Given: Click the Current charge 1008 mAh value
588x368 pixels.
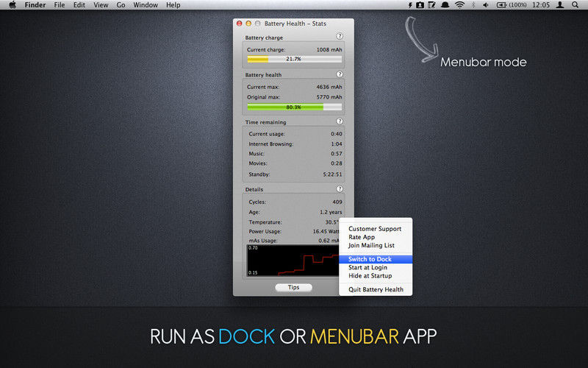Looking at the screenshot, I should 329,49.
